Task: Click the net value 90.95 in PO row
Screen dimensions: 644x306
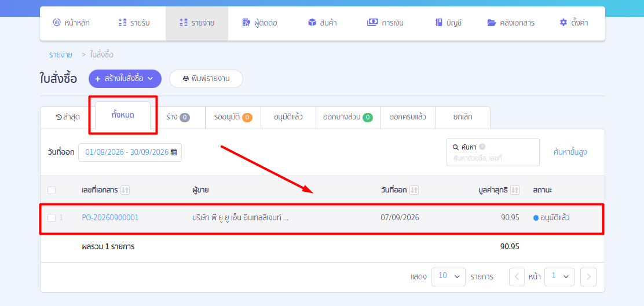Action: 510,218
